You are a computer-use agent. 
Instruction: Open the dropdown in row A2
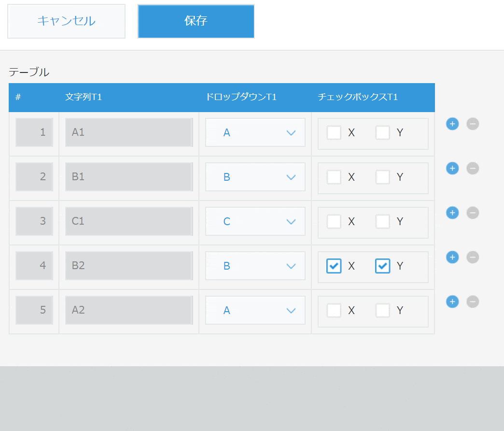coord(255,310)
